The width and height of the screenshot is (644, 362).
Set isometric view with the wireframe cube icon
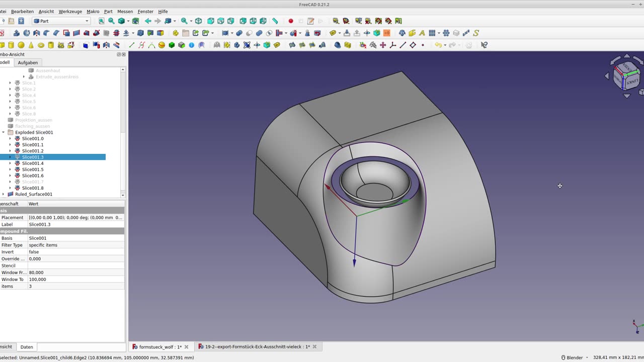[198, 21]
